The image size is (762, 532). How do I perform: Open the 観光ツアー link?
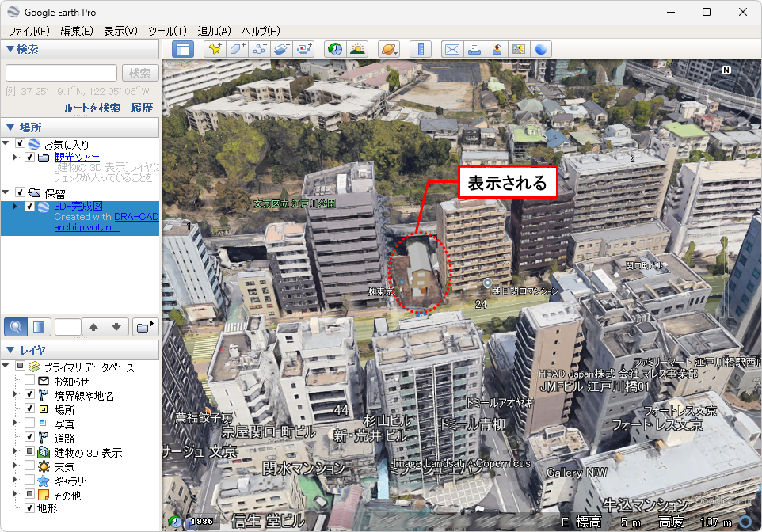click(77, 157)
